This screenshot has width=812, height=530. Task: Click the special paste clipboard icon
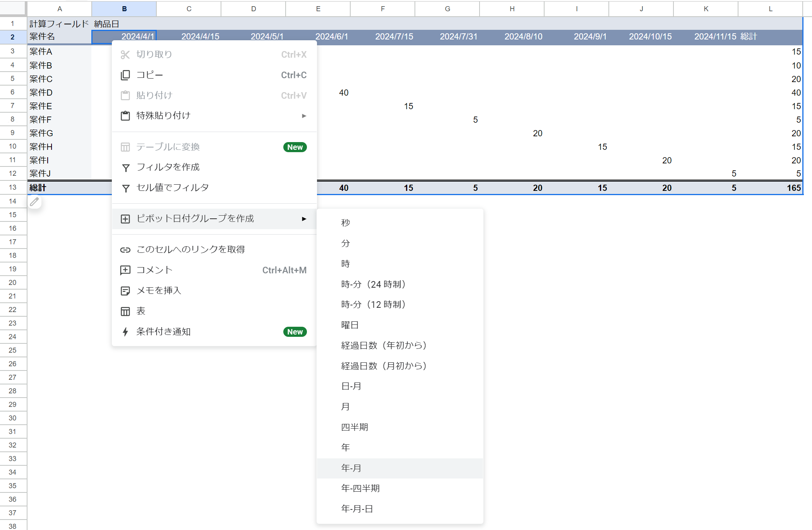pos(125,116)
